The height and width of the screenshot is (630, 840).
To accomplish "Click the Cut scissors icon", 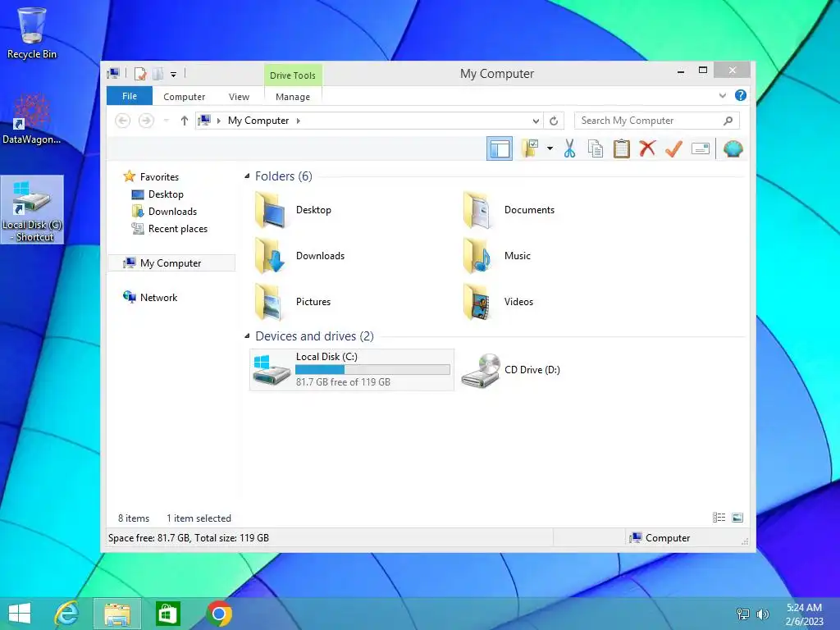I will [x=569, y=148].
